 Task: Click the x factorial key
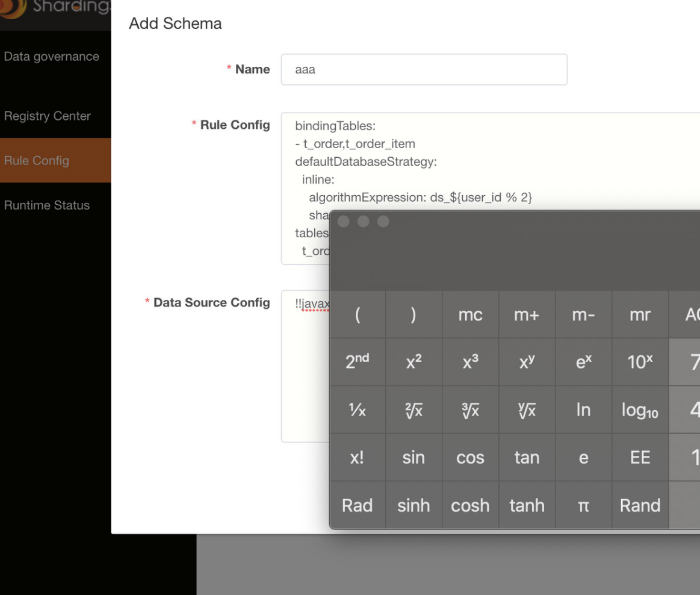coord(357,458)
